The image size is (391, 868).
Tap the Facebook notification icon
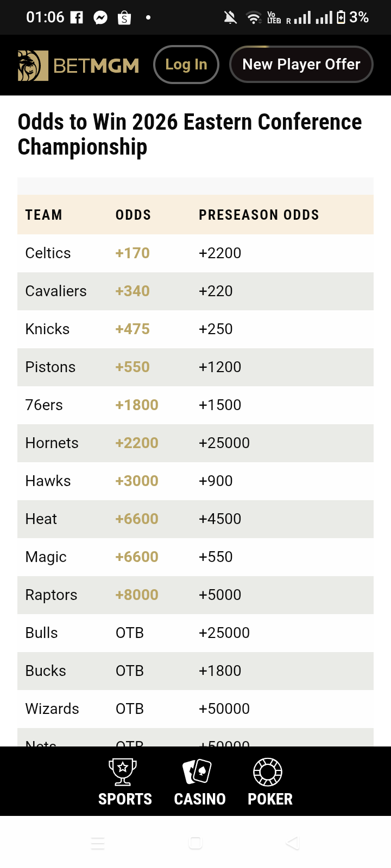pyautogui.click(x=77, y=18)
